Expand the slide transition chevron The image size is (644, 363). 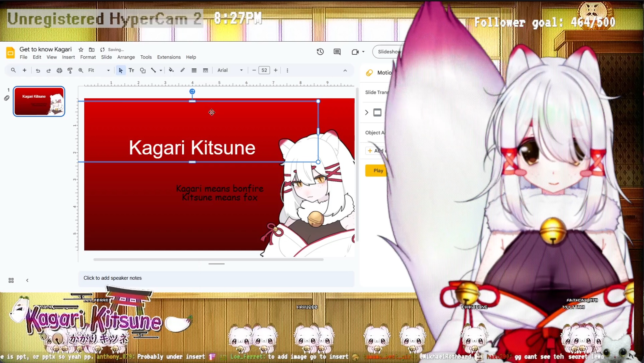pyautogui.click(x=367, y=113)
